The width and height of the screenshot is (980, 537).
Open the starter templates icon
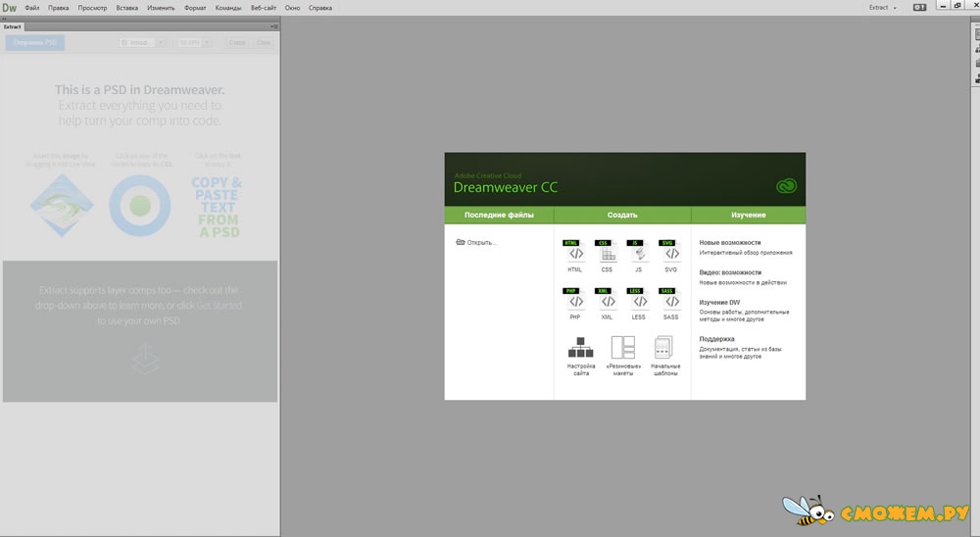663,348
